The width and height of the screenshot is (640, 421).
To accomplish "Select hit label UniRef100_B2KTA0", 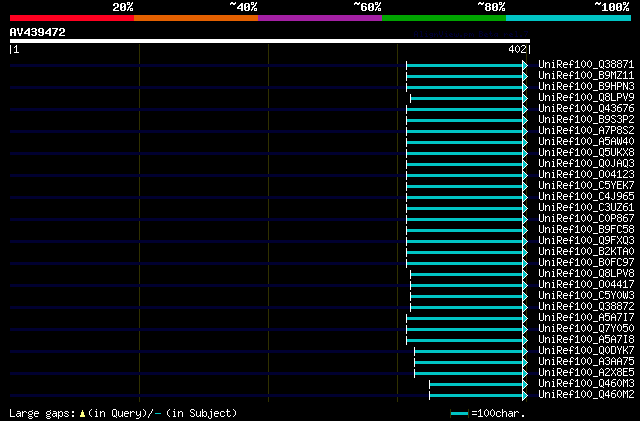I will tap(586, 252).
